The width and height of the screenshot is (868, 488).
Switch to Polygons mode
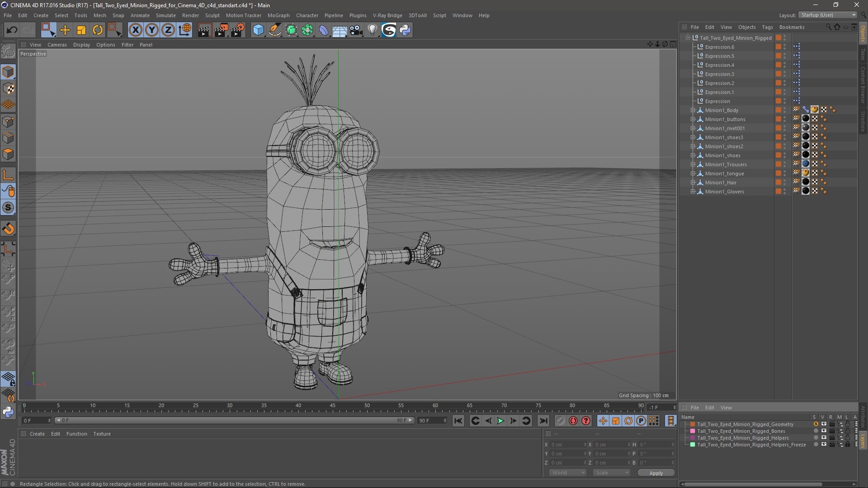(8, 154)
